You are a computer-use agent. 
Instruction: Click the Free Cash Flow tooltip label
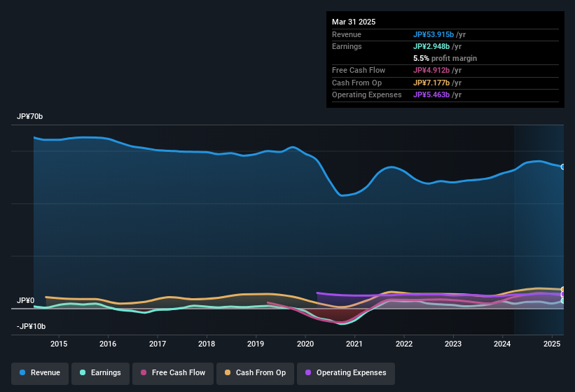pos(359,70)
